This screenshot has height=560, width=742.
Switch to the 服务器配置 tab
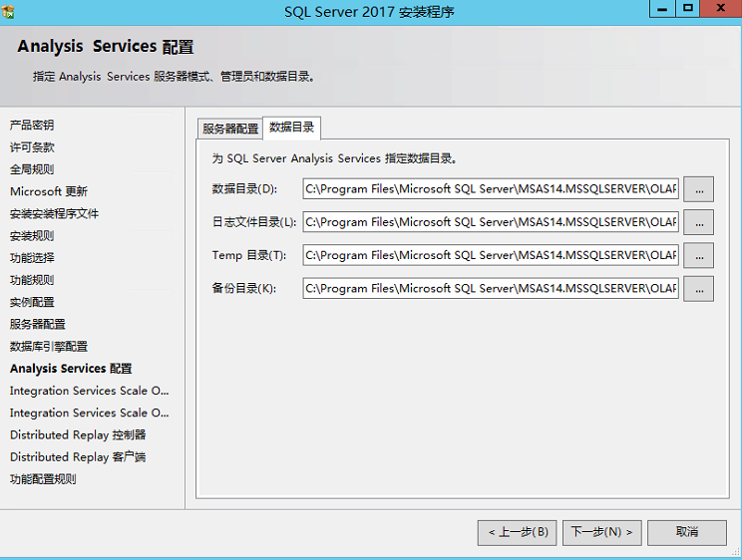click(230, 129)
